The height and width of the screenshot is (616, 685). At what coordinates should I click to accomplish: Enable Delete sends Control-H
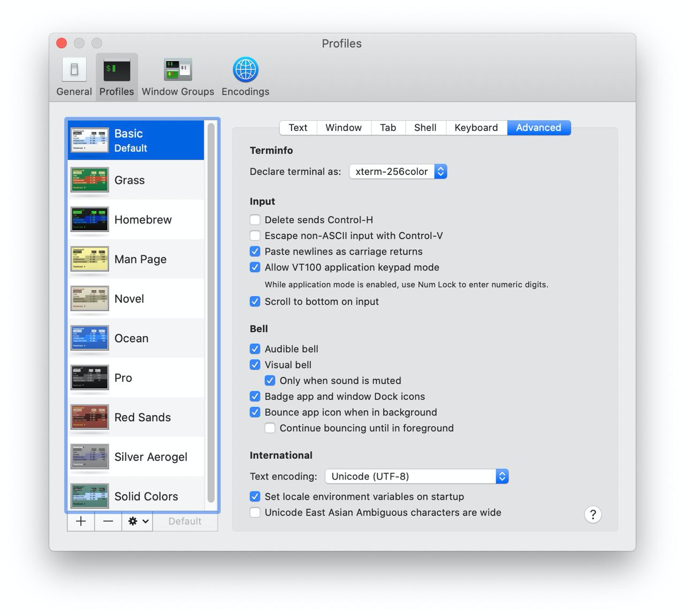255,220
